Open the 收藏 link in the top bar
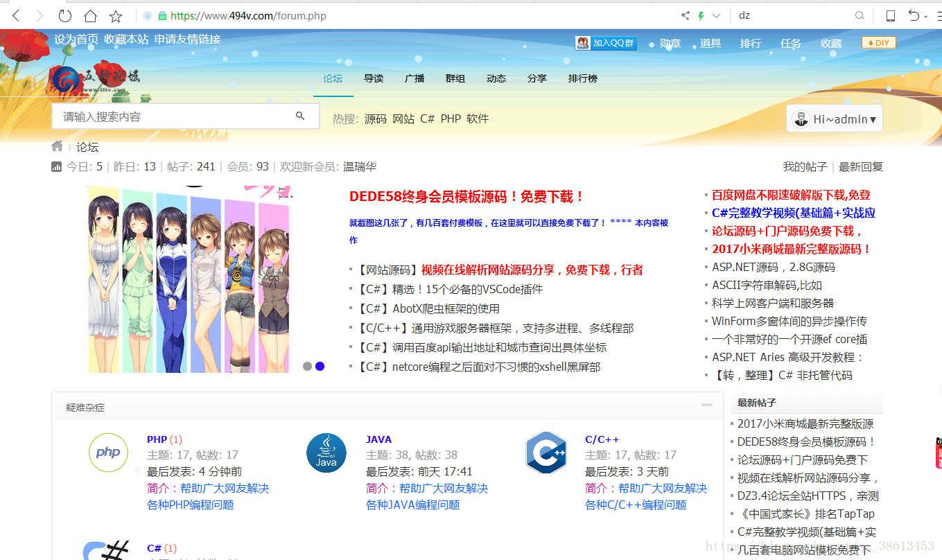 tap(831, 43)
